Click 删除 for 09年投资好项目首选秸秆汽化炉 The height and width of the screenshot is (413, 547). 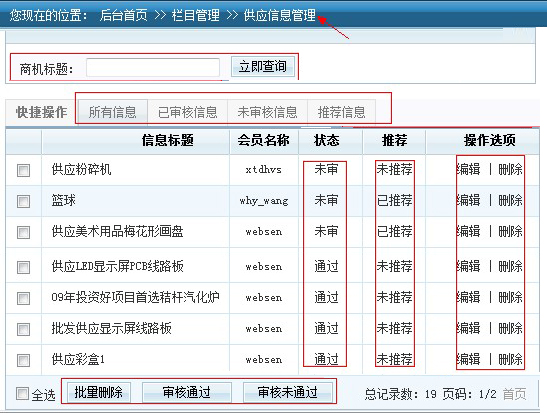(x=510, y=297)
